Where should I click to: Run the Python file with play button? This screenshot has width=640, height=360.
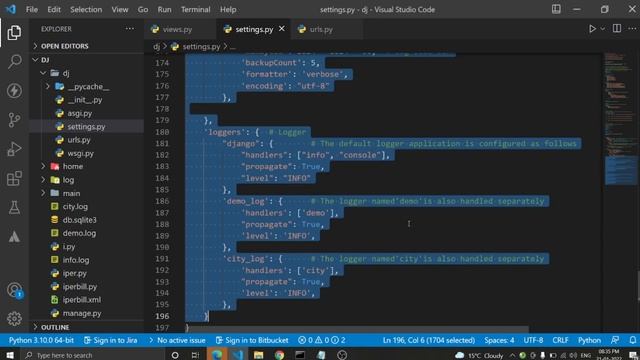point(592,29)
